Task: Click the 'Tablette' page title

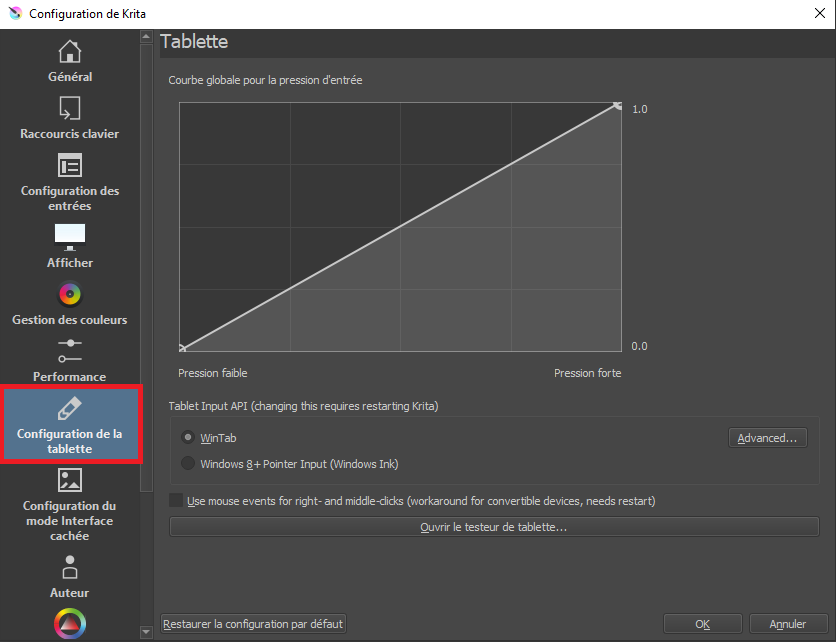Action: (x=194, y=42)
